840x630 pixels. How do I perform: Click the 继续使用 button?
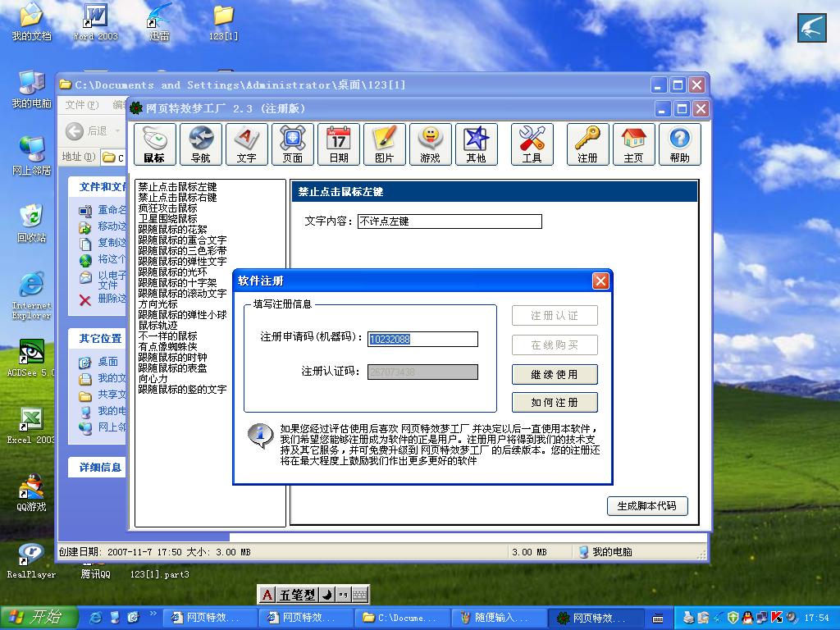pyautogui.click(x=555, y=374)
